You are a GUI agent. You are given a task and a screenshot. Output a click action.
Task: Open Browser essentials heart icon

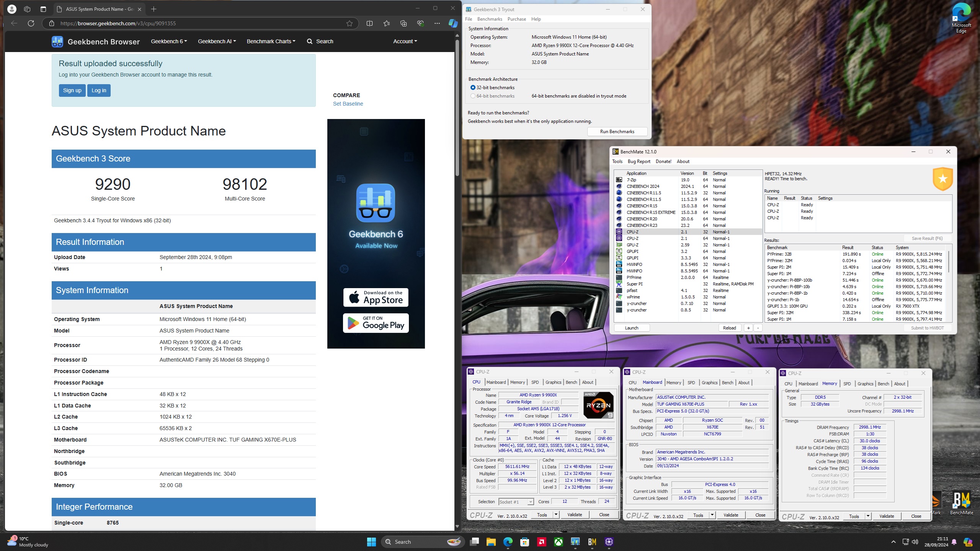(x=420, y=23)
